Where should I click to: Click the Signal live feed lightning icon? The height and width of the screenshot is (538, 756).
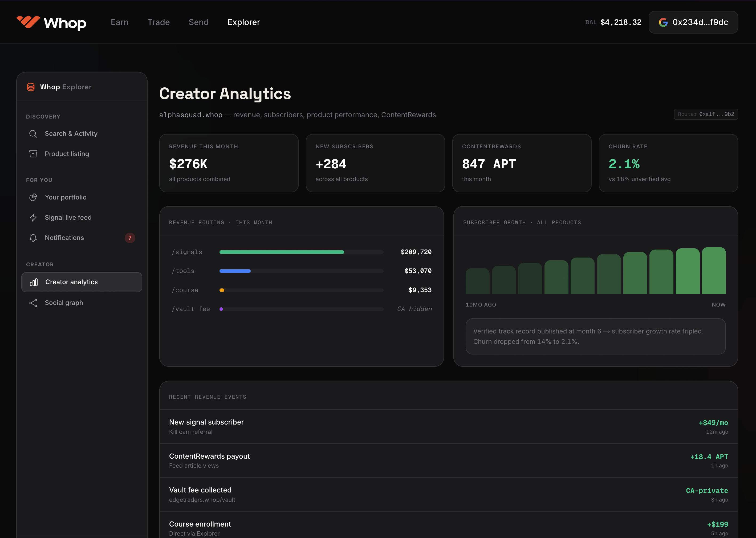point(33,217)
